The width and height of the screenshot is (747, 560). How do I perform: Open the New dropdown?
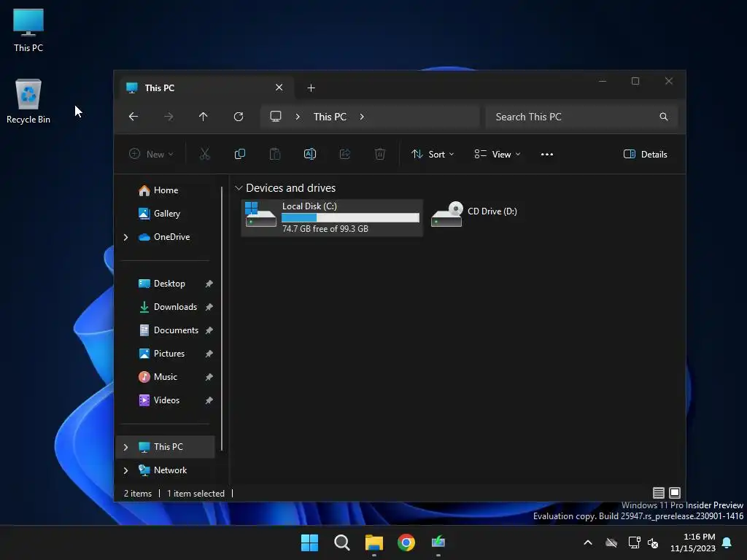point(152,155)
